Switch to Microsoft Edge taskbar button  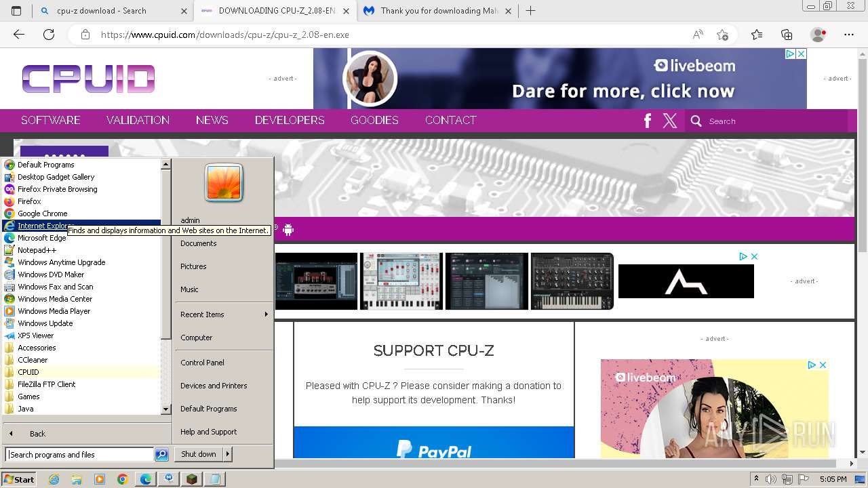tap(146, 479)
